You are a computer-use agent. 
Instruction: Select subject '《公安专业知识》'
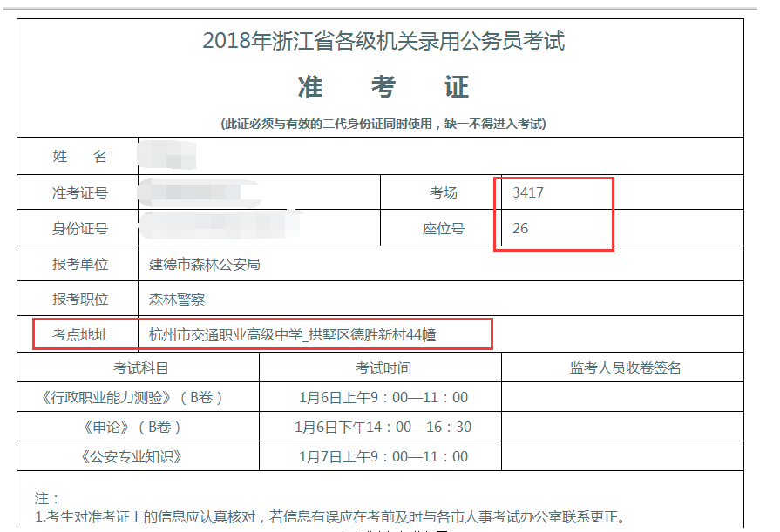click(x=132, y=456)
